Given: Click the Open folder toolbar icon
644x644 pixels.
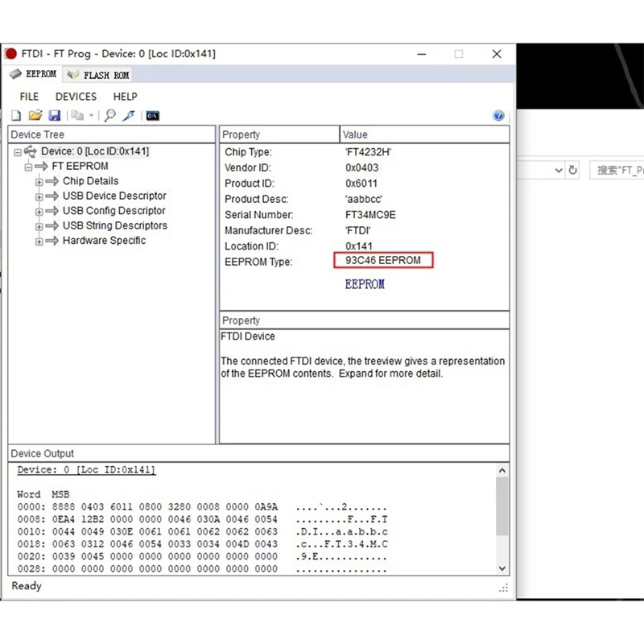Looking at the screenshot, I should (x=35, y=116).
